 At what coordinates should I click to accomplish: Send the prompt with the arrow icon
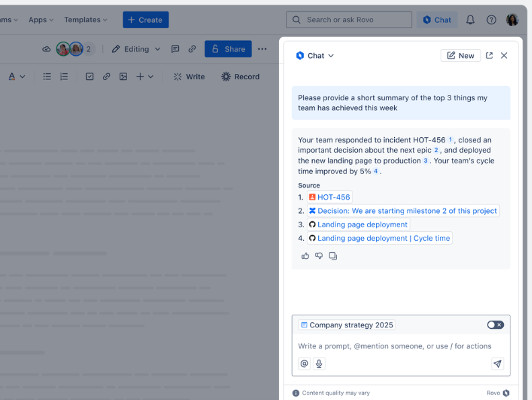click(497, 364)
